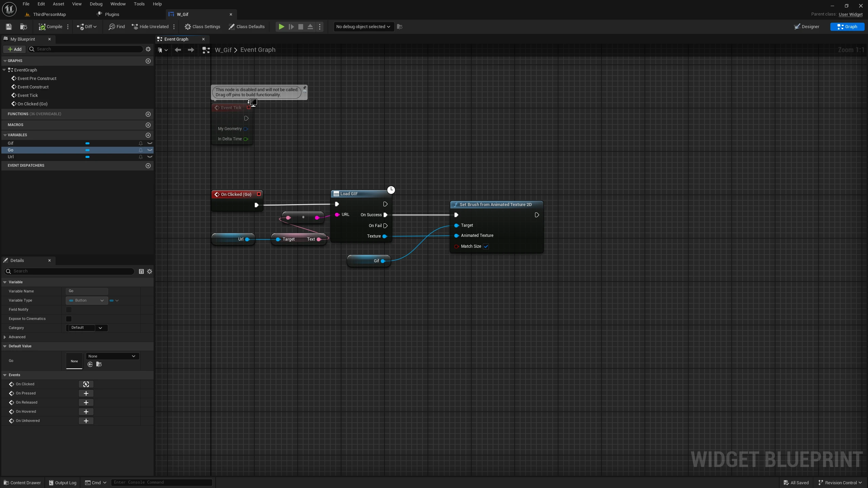
Task: Click the Add On Pressed event button
Action: pyautogui.click(x=86, y=393)
